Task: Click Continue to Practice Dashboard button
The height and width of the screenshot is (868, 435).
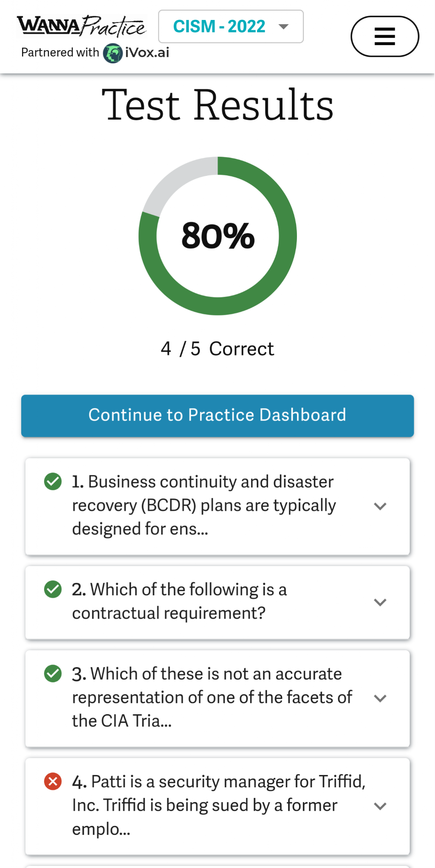Action: 217,416
